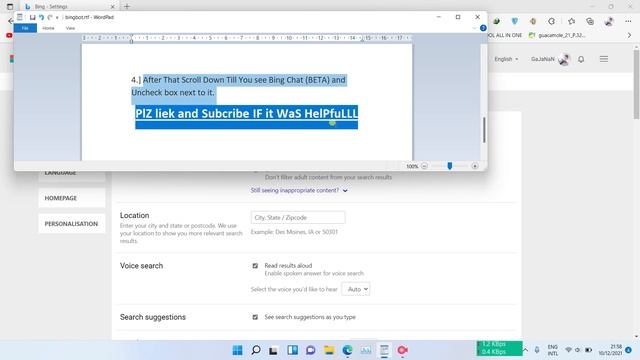The width and height of the screenshot is (640, 360).
Task: Open PERSONALISATION settings section
Action: (x=72, y=224)
